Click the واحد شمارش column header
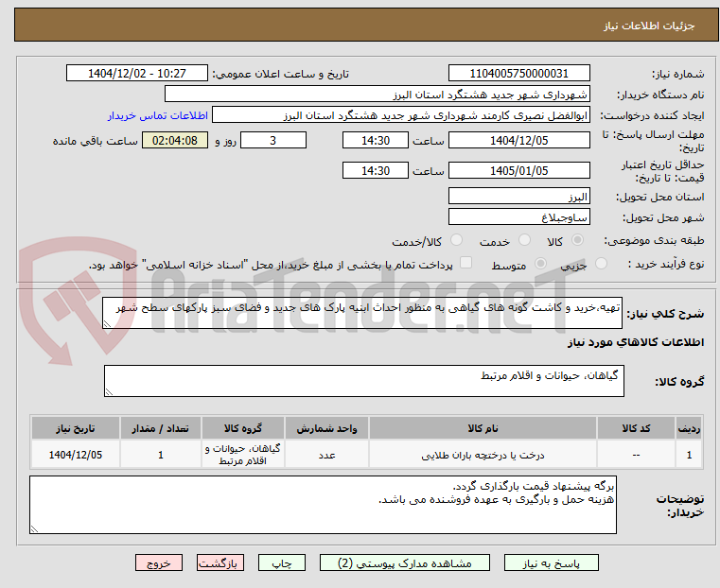 pyautogui.click(x=326, y=428)
